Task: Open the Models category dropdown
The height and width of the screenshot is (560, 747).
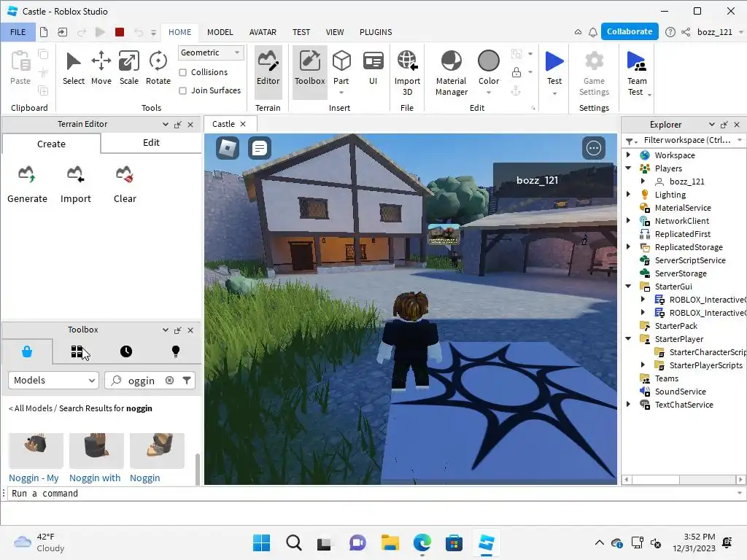Action: click(x=53, y=380)
